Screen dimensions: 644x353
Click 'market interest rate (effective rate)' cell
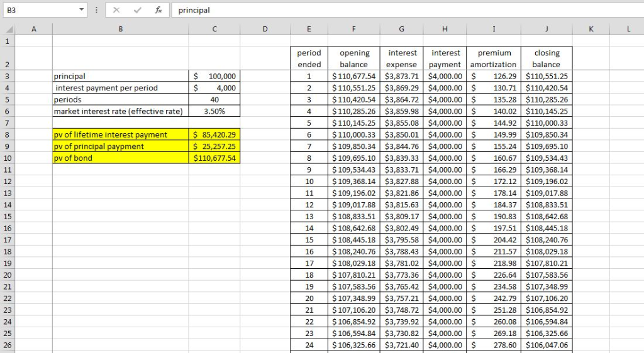tap(120, 111)
